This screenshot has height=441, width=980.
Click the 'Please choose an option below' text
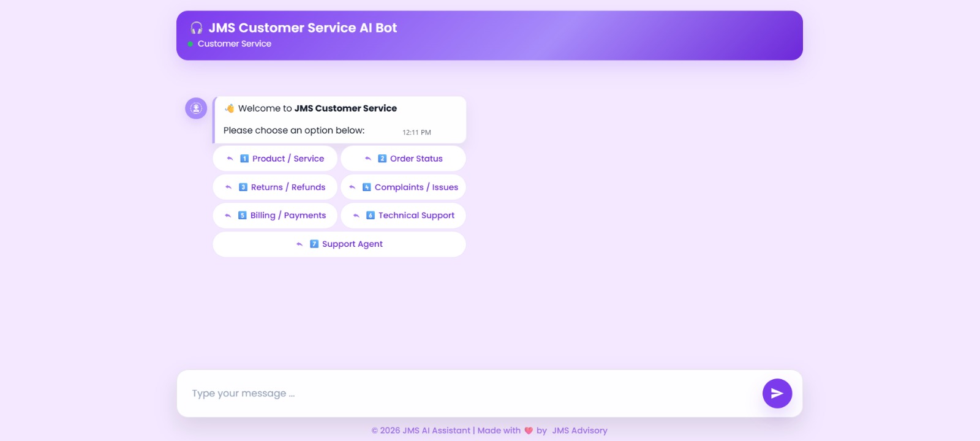294,130
